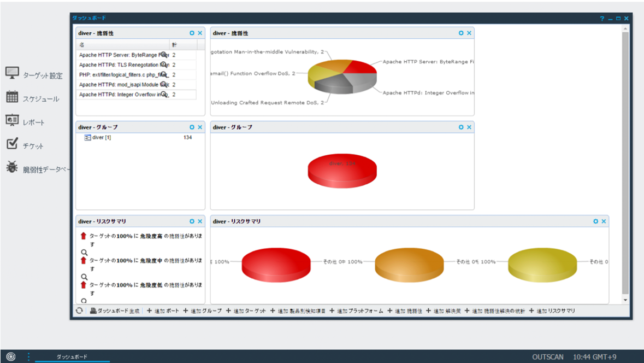
Task: Click 追加 プラットフォーム in the toolbar
Action: (357, 311)
